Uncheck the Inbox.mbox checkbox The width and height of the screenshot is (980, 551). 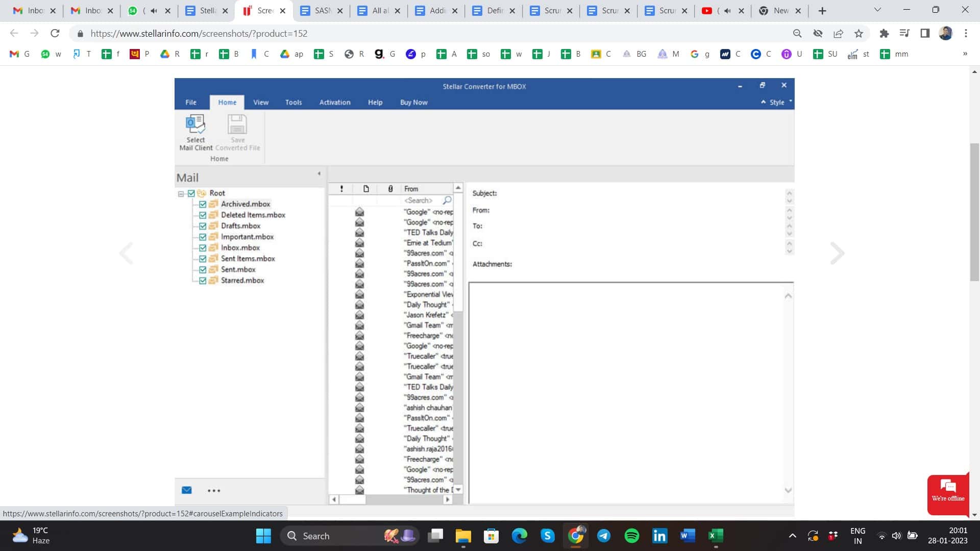pos(203,248)
